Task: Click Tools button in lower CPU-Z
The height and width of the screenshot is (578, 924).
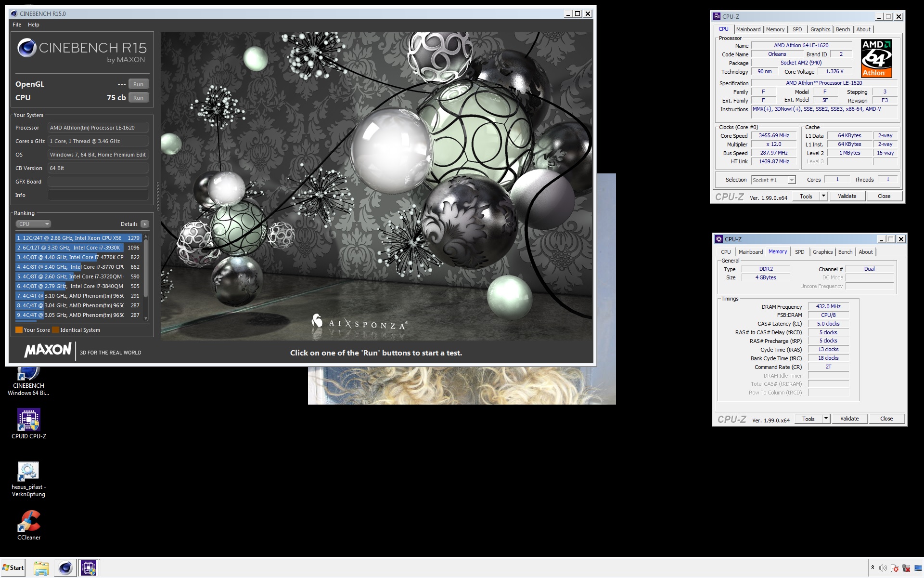Action: (808, 419)
